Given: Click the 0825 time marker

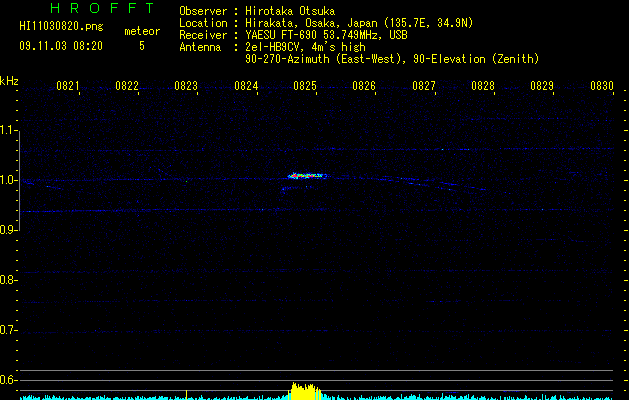Looking at the screenshot, I should [x=305, y=86].
